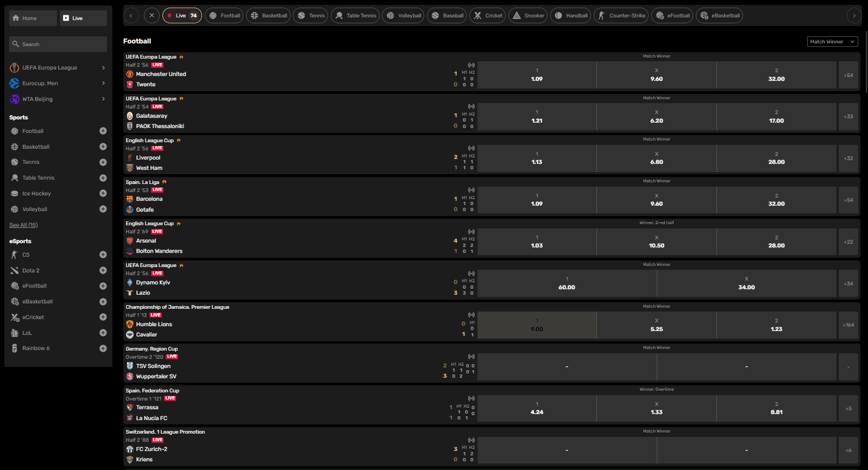Expand UEFA Europa League in sidebar
This screenshot has height=470, width=868.
click(x=58, y=68)
